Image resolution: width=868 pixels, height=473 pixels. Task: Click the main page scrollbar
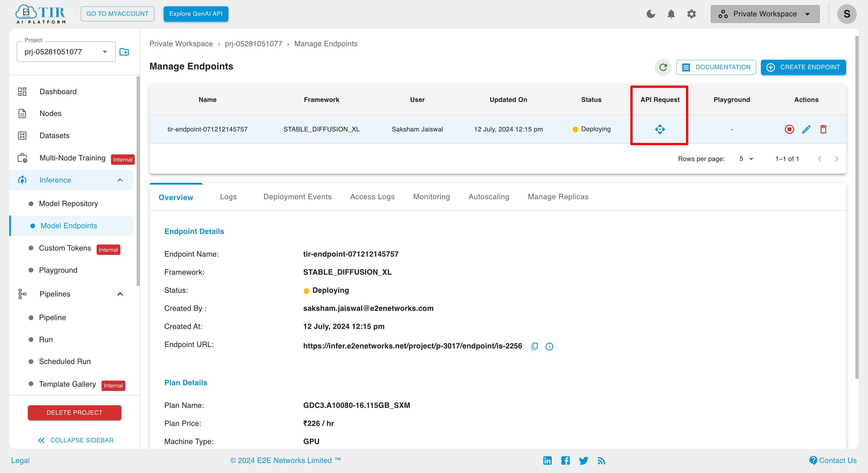(x=857, y=207)
